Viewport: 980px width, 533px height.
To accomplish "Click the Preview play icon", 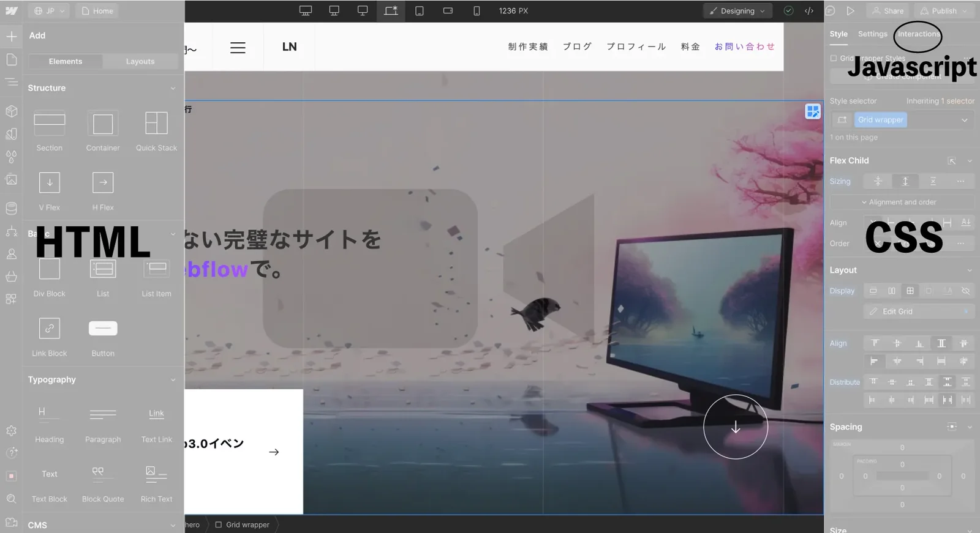I will (851, 11).
